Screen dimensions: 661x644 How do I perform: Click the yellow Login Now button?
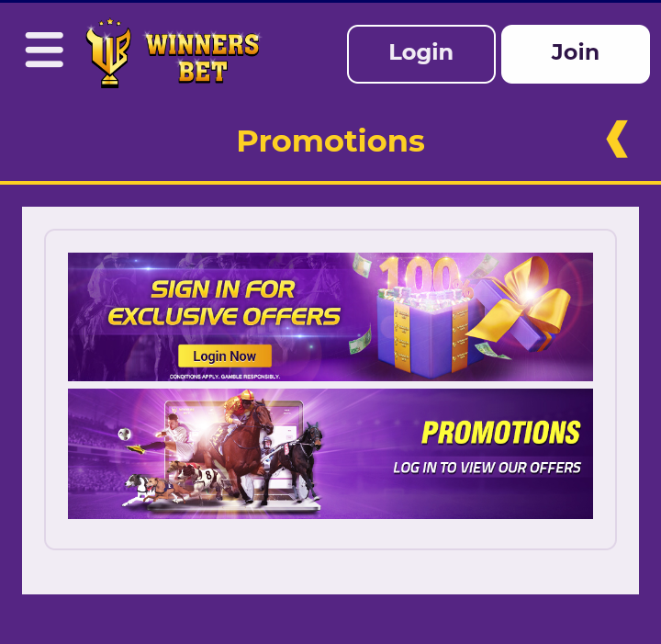(225, 356)
